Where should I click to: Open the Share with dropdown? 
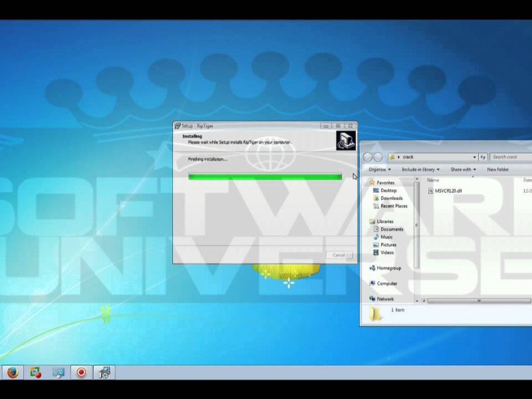(x=463, y=170)
